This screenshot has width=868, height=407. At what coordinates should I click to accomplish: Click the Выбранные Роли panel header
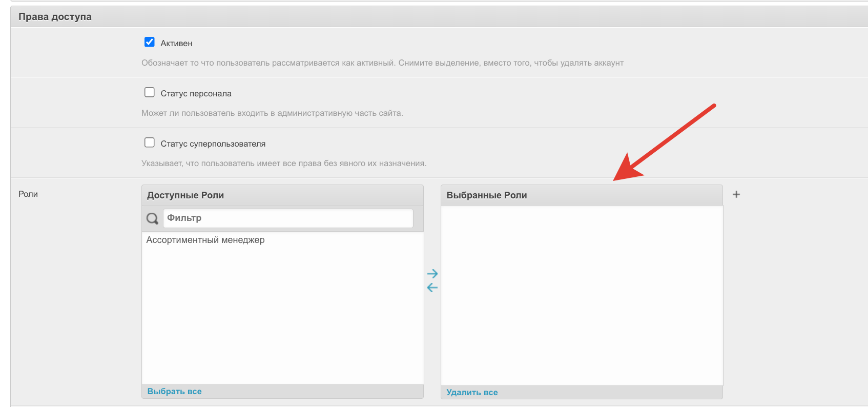point(487,195)
